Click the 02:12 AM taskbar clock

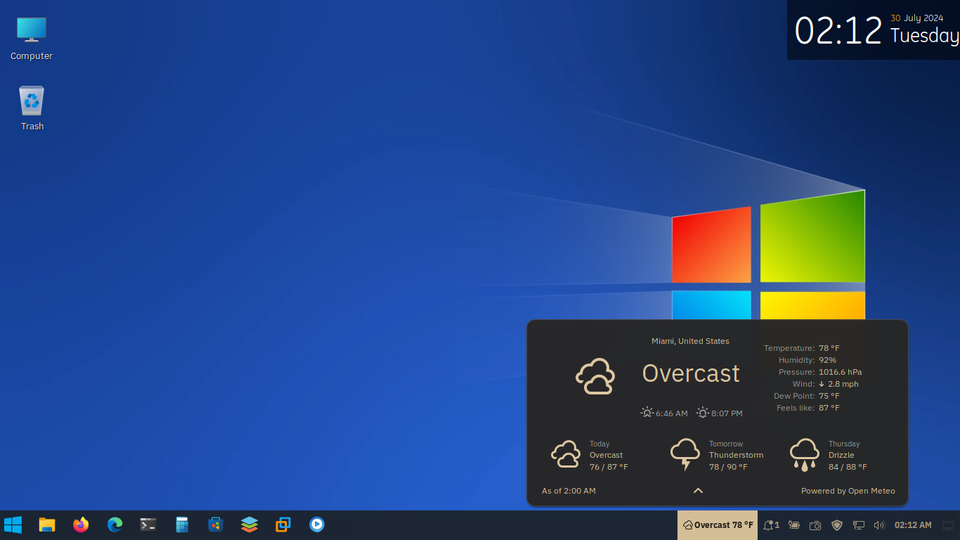tap(912, 525)
